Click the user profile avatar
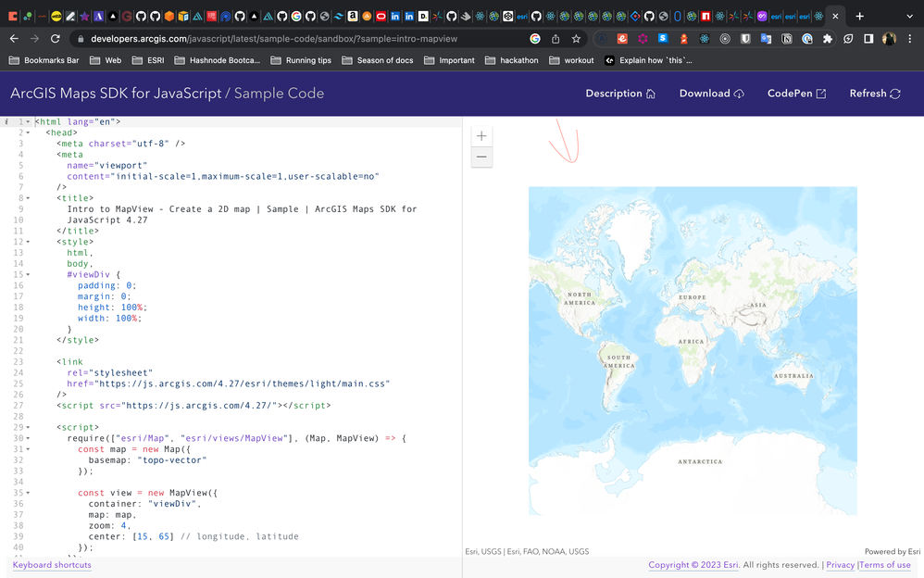 [889, 38]
